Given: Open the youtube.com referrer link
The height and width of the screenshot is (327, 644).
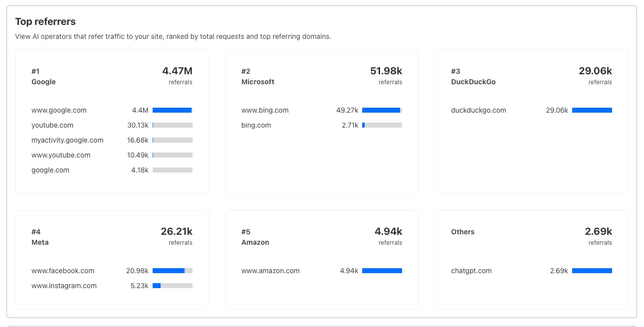Looking at the screenshot, I should tap(52, 125).
